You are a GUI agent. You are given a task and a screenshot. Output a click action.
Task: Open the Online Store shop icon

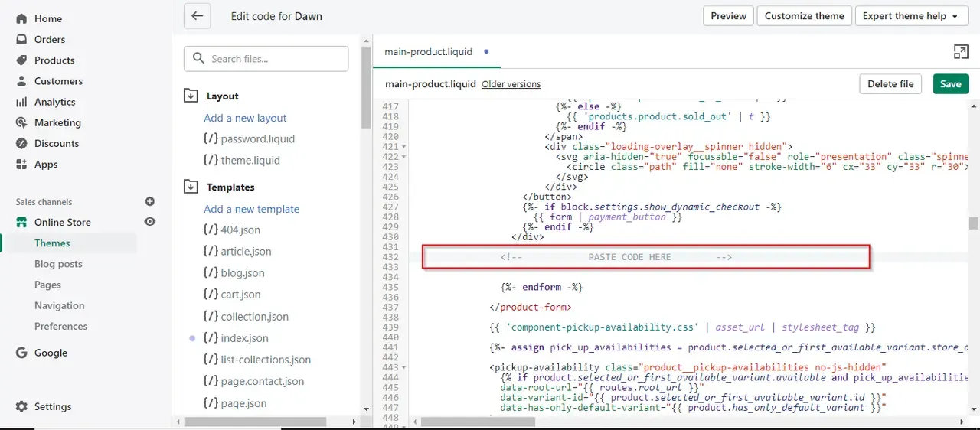pyautogui.click(x=21, y=222)
